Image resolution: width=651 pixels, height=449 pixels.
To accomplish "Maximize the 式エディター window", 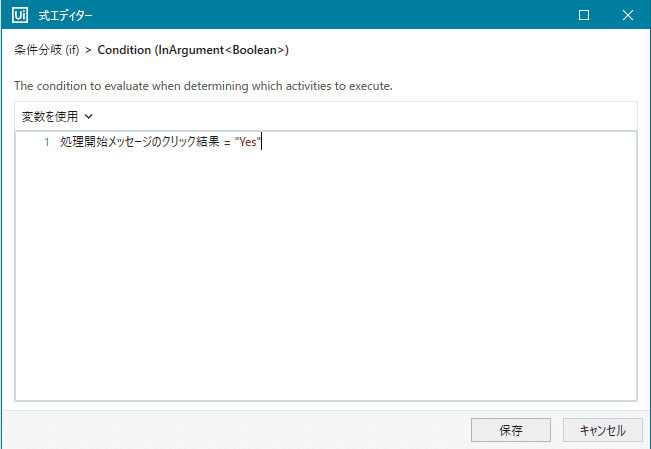I will [584, 15].
